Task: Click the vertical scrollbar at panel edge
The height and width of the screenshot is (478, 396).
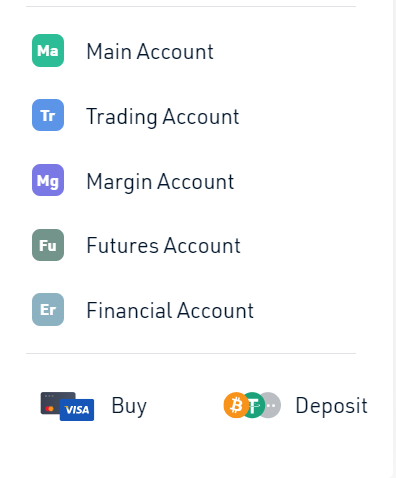Action: (x=394, y=239)
